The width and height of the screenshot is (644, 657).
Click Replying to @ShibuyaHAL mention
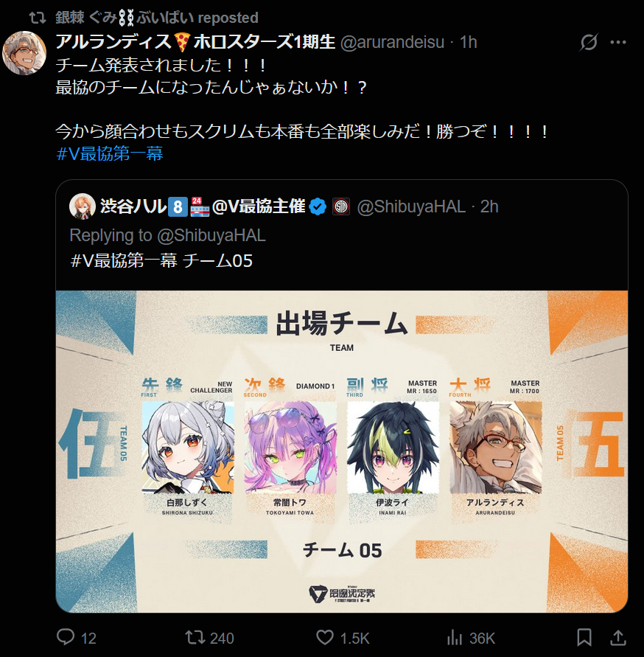click(211, 235)
